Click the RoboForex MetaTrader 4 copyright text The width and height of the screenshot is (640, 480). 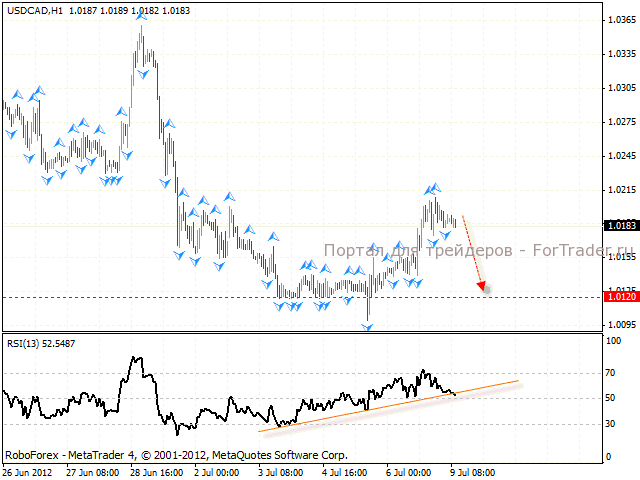point(175,453)
